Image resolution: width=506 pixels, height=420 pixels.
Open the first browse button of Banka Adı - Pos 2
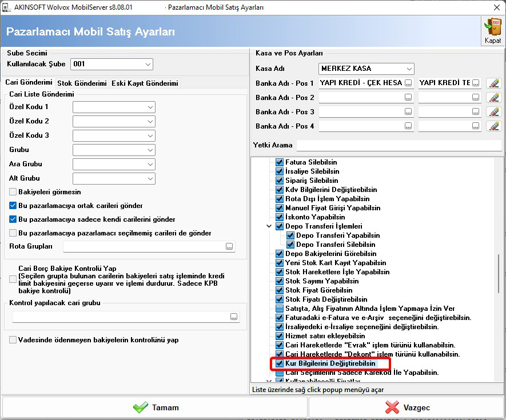click(408, 97)
